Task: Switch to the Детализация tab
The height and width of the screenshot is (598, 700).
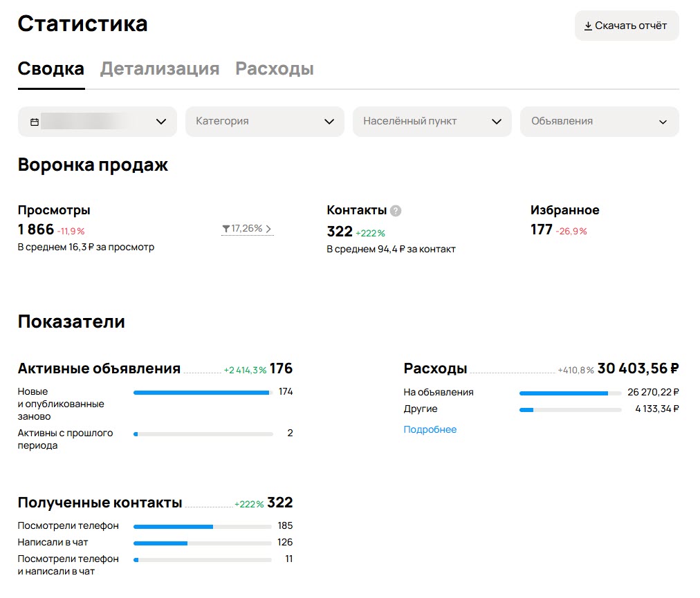Action: (x=160, y=68)
